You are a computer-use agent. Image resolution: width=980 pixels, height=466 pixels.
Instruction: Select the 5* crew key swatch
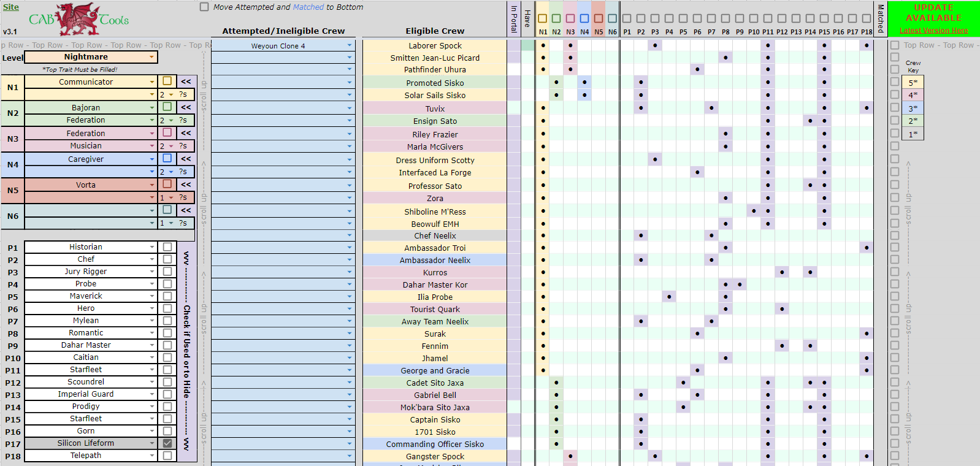pyautogui.click(x=913, y=82)
